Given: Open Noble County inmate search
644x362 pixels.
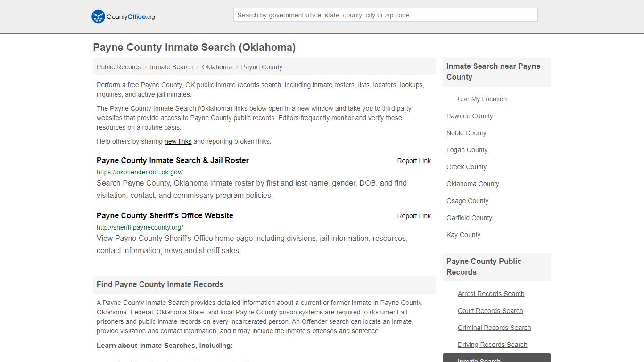Looking at the screenshot, I should coord(466,133).
